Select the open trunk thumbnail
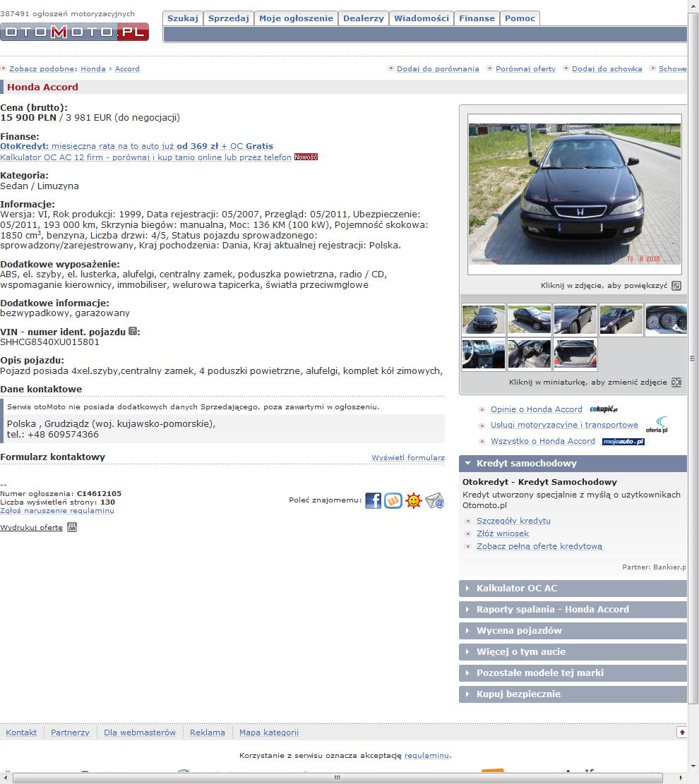 click(575, 354)
